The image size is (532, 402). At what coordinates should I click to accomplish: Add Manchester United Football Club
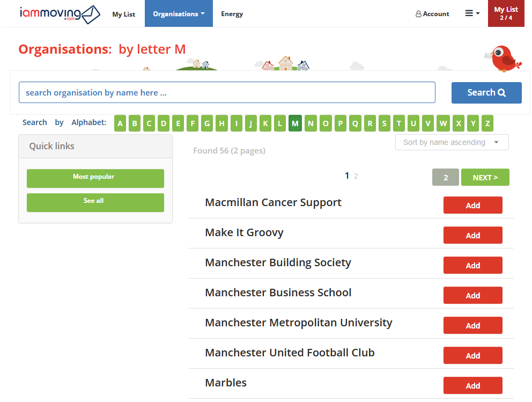pos(472,355)
